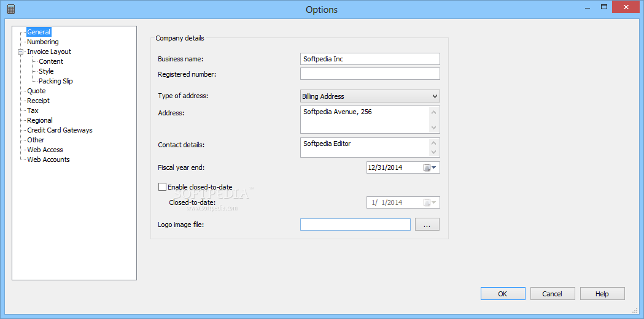
Task: Select Numbering in the options tree
Action: click(x=43, y=42)
